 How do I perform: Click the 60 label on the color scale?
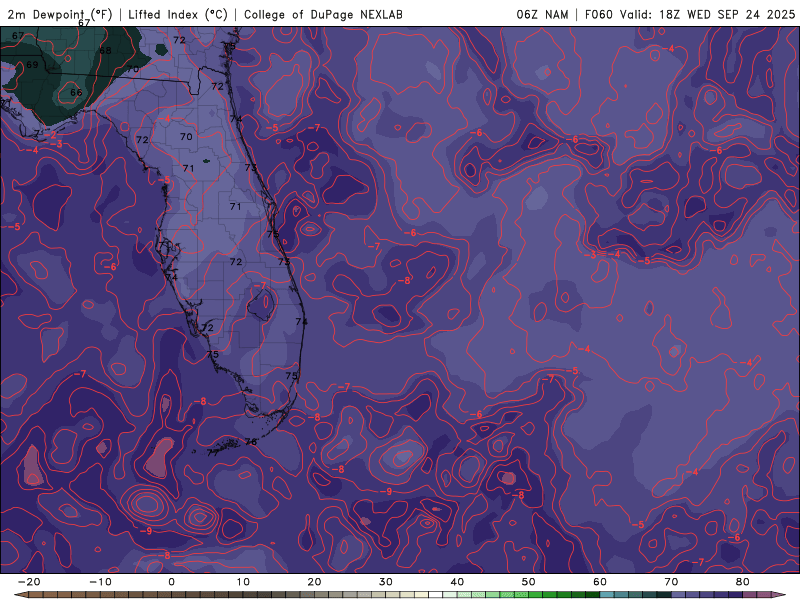[600, 582]
